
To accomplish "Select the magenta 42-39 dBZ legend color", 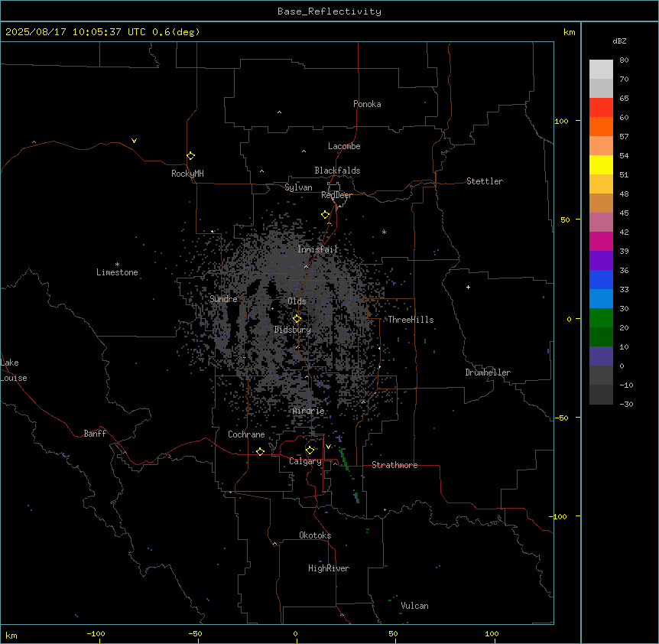I will click(601, 241).
